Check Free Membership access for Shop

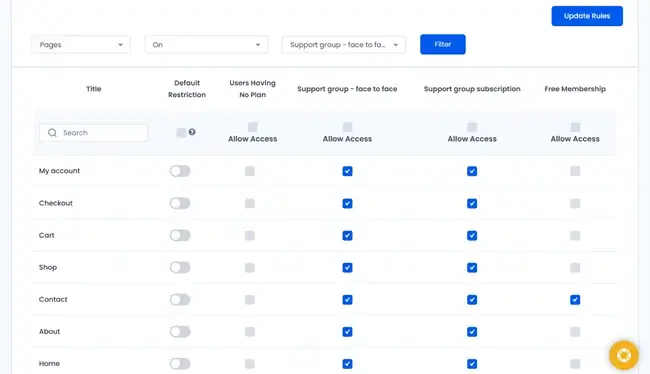(575, 268)
